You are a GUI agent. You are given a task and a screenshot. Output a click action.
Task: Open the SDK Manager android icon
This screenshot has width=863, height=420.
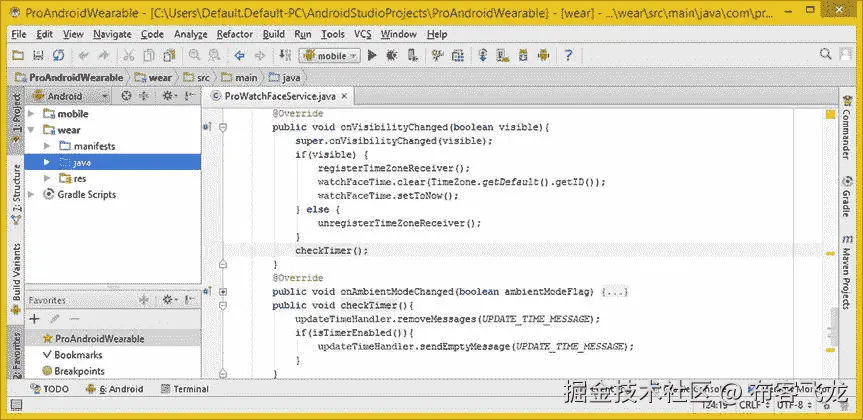(x=523, y=55)
